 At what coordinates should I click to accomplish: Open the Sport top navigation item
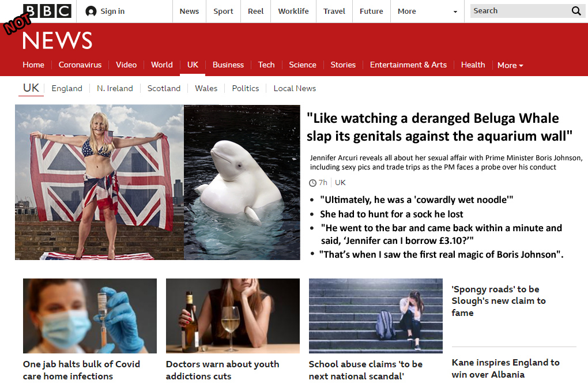coord(223,12)
